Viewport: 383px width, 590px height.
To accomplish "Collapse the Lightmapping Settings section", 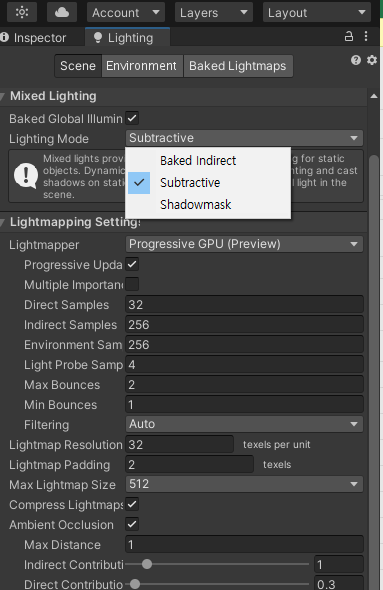I will [3, 222].
